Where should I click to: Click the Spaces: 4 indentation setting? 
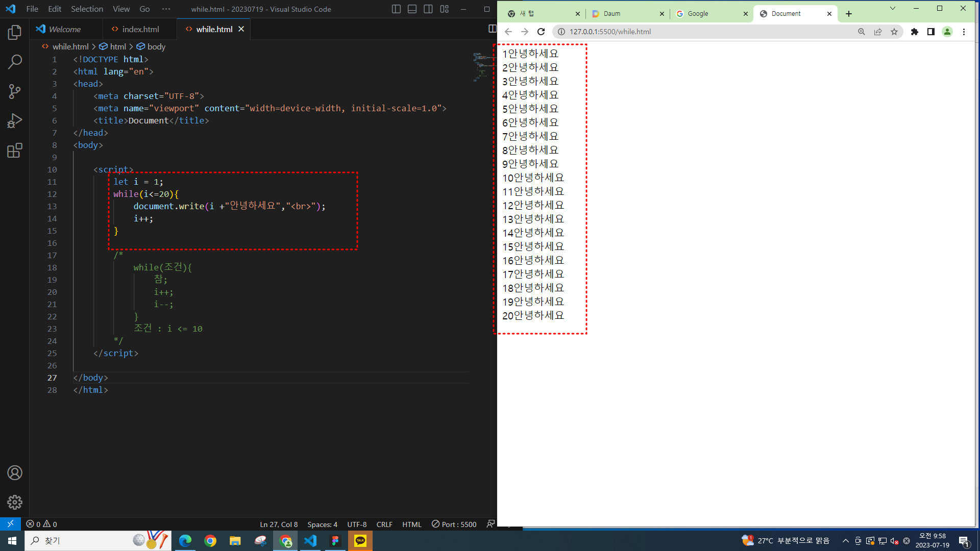[322, 524]
